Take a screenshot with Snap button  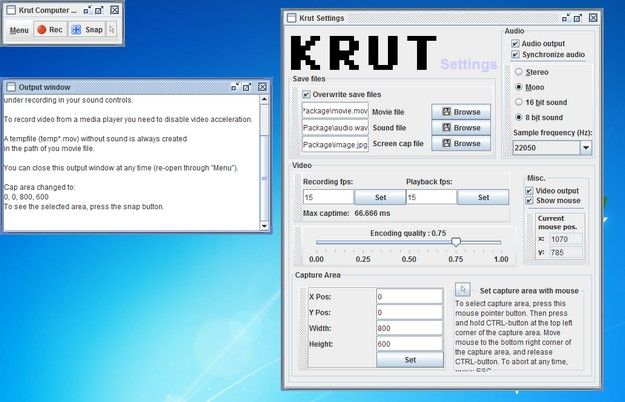[87, 29]
